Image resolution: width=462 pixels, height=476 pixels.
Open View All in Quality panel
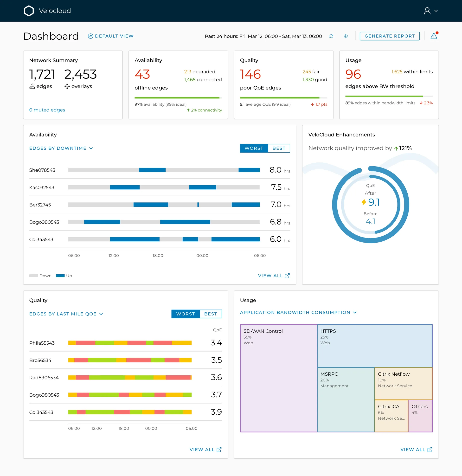(205, 450)
